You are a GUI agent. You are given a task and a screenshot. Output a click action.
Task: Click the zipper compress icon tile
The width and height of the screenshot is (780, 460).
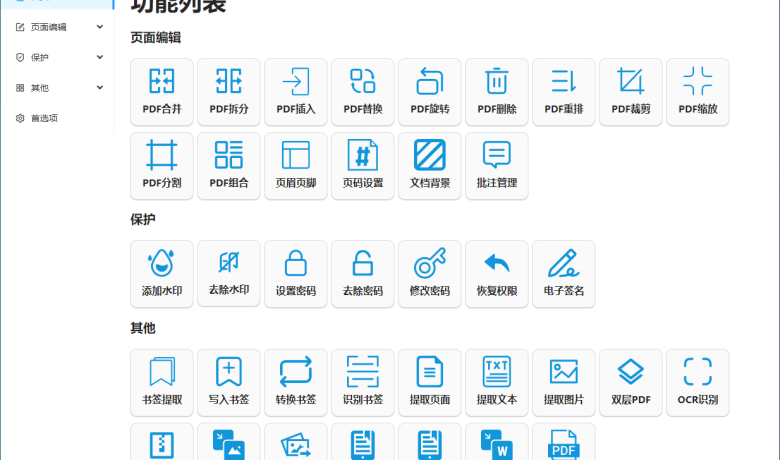click(162, 442)
